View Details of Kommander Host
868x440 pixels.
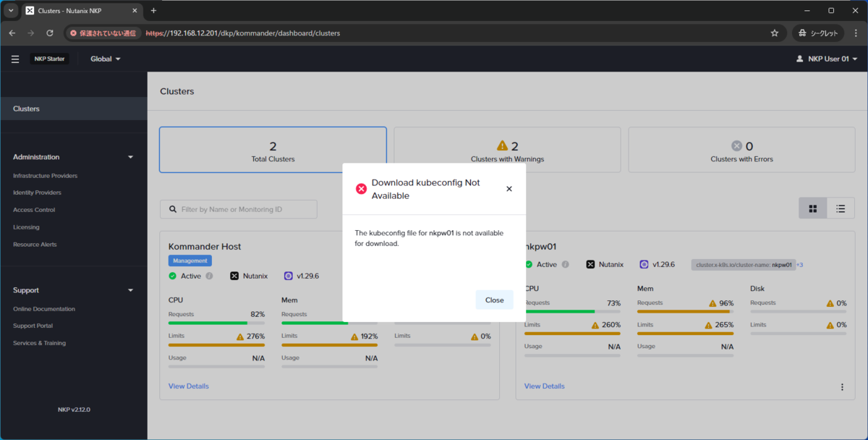coord(189,386)
